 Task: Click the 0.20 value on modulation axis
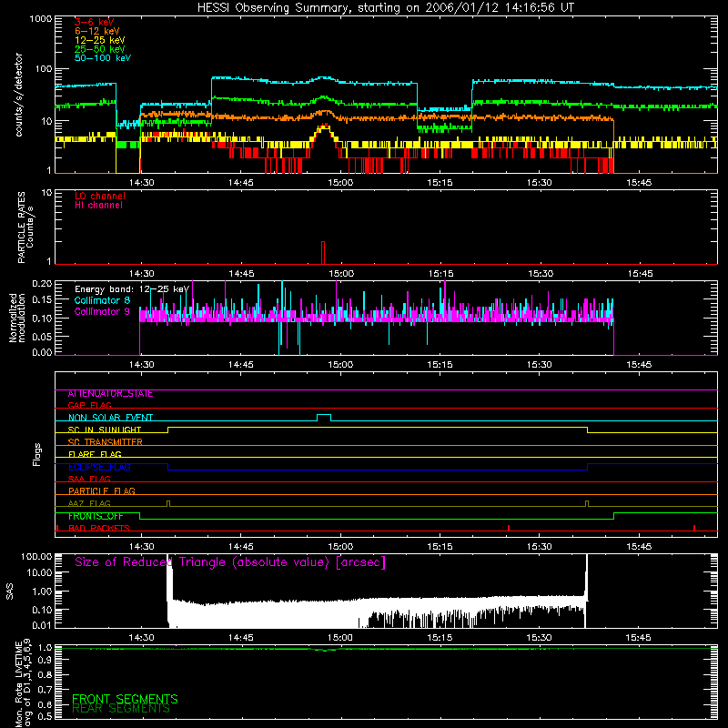click(42, 284)
